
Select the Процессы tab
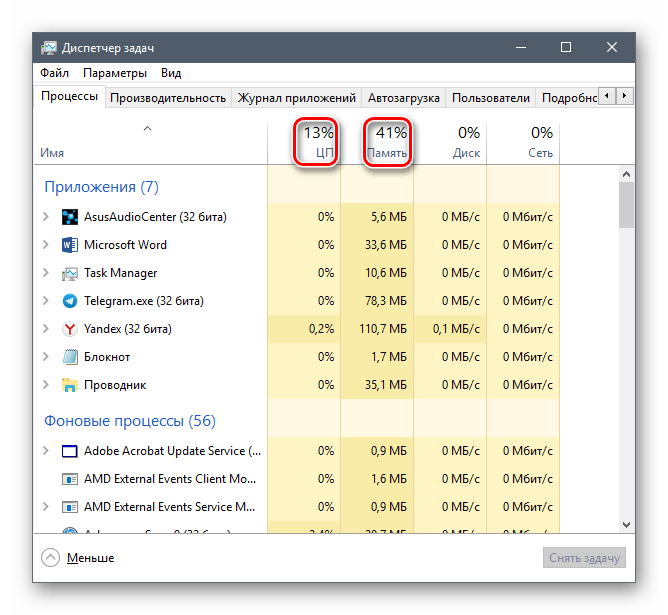click(69, 97)
